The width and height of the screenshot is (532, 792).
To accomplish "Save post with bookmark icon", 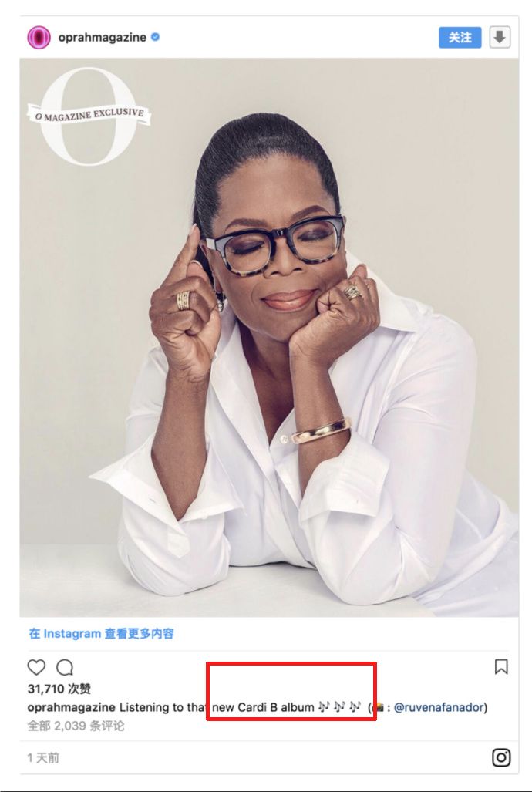I will click(x=500, y=667).
